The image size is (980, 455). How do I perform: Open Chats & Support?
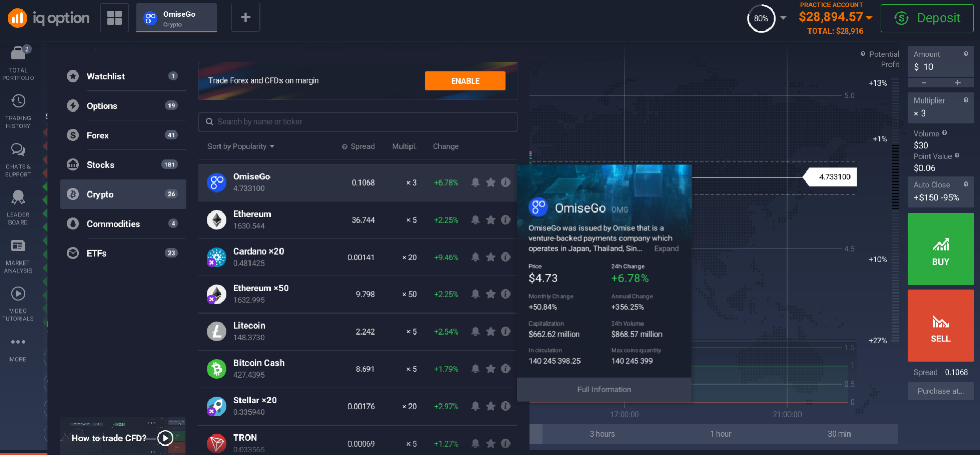[18, 159]
